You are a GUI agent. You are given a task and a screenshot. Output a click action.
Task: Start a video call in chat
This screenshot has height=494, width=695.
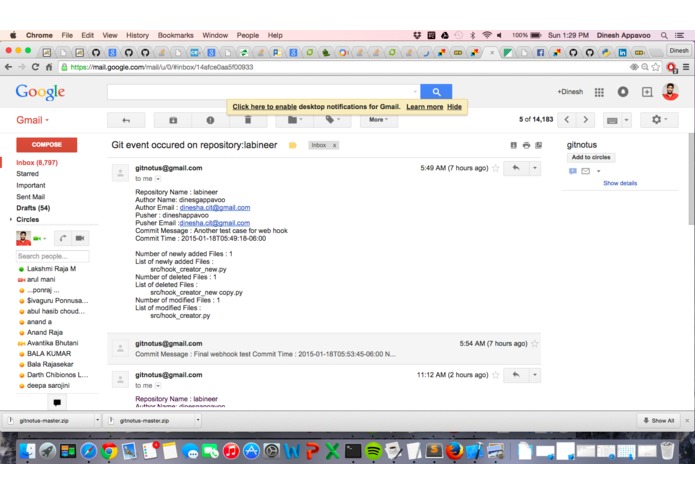80,238
